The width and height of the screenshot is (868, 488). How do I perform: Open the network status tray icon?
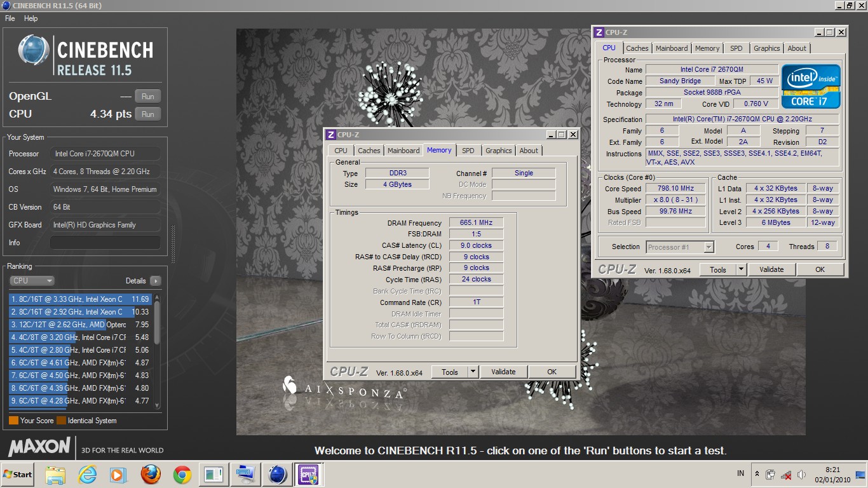coord(786,475)
